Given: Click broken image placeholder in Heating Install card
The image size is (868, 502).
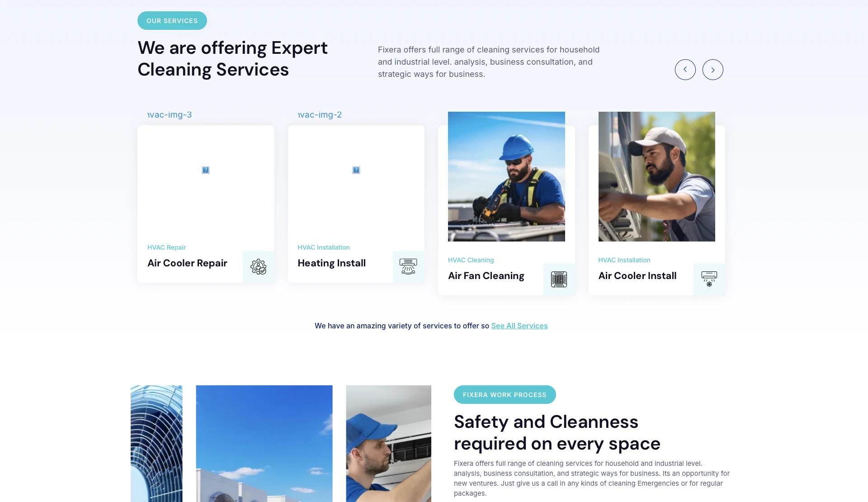Looking at the screenshot, I should click(356, 170).
